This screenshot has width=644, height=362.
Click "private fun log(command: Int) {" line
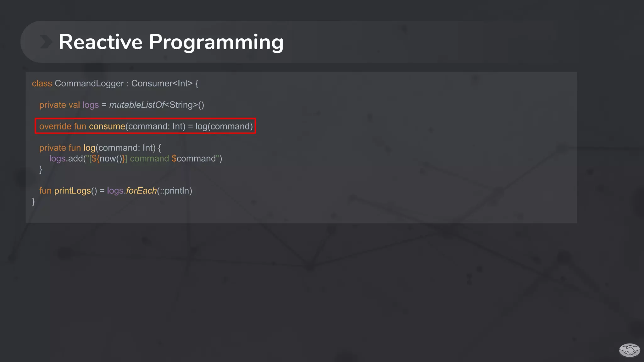[x=100, y=148]
